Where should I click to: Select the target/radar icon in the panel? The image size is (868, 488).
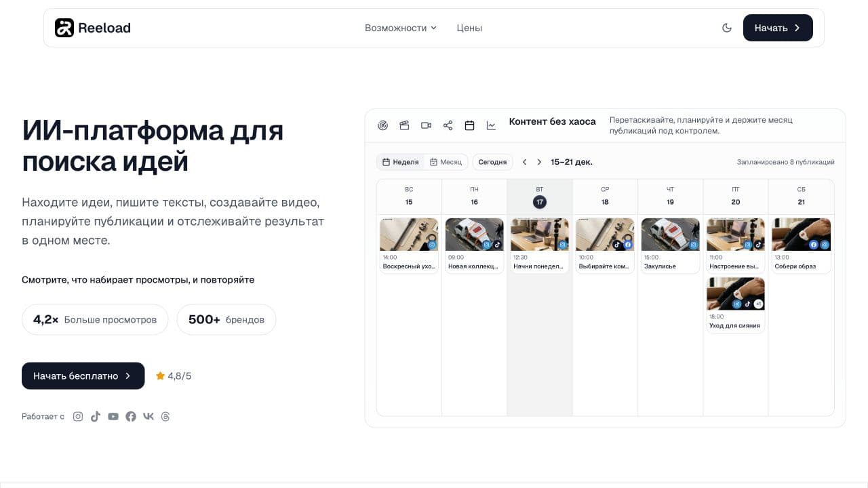click(x=382, y=125)
